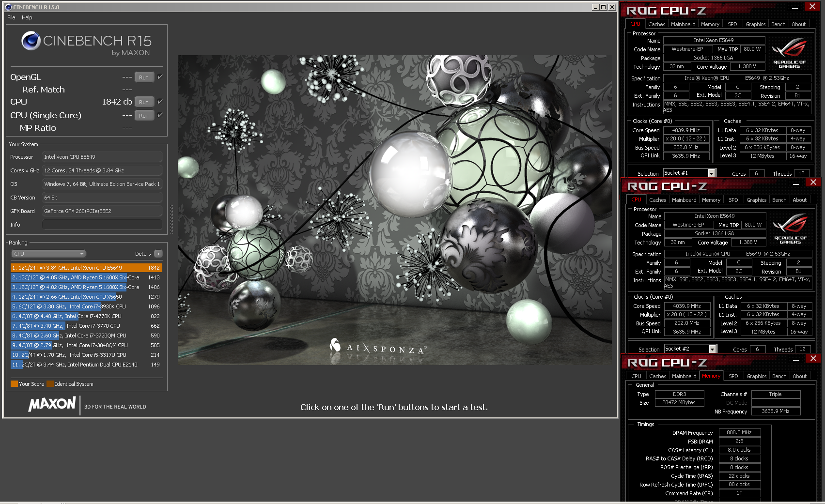This screenshot has height=504, width=825.
Task: Open Socket #1 selection dropdown
Action: pyautogui.click(x=712, y=173)
